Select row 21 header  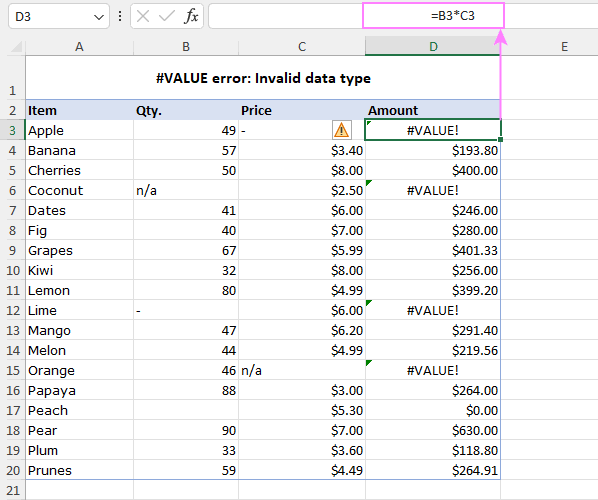(x=13, y=490)
